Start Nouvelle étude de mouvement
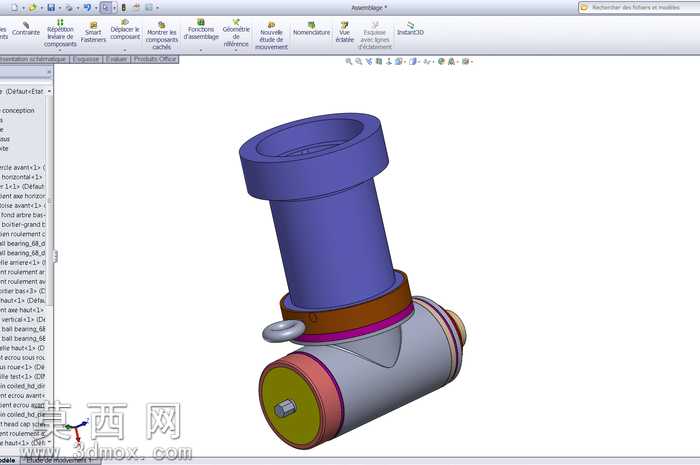The image size is (700, 465). pyautogui.click(x=271, y=36)
